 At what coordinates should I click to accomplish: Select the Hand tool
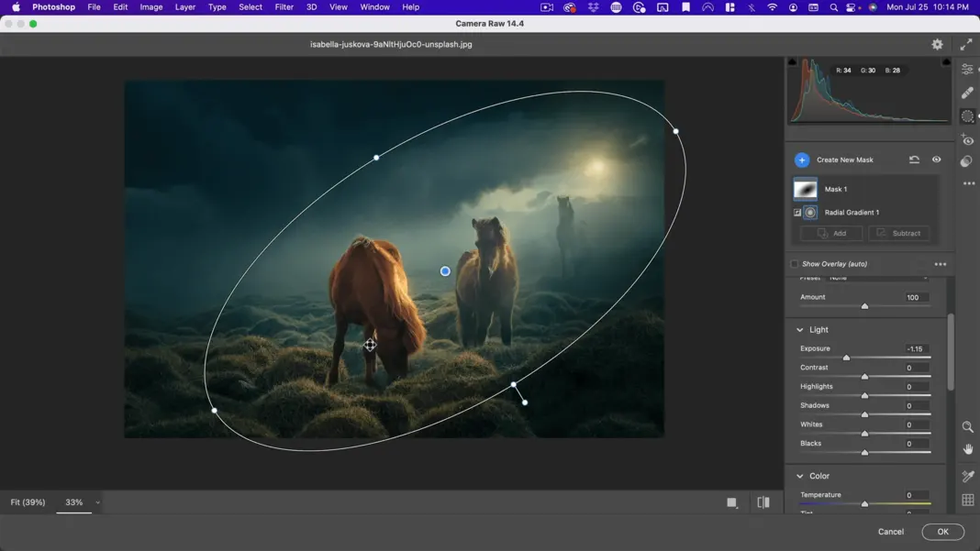click(967, 449)
